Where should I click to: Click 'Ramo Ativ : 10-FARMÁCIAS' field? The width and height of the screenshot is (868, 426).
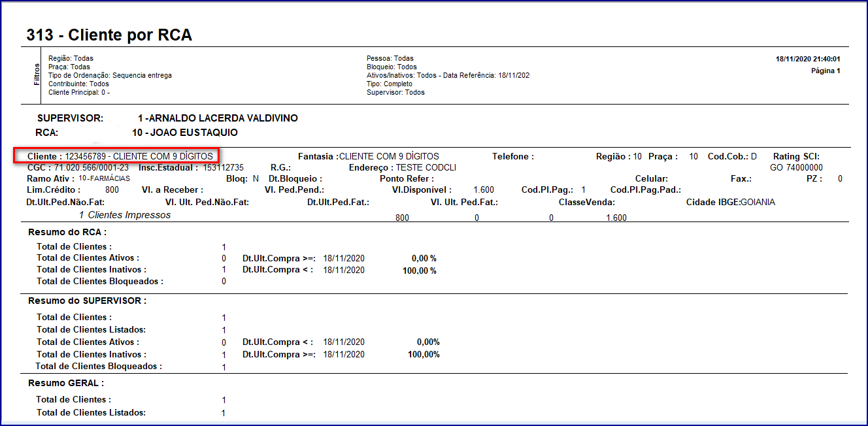click(78, 178)
